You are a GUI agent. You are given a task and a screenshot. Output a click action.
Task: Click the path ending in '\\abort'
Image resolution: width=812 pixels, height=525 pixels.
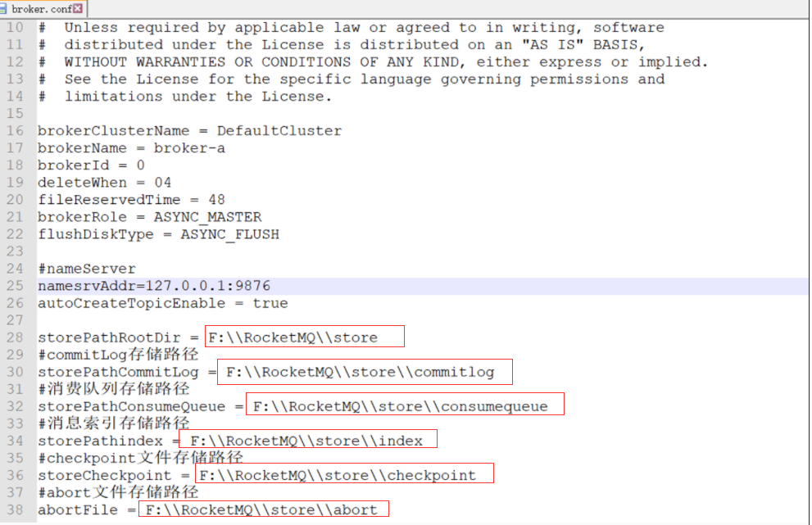click(x=261, y=510)
